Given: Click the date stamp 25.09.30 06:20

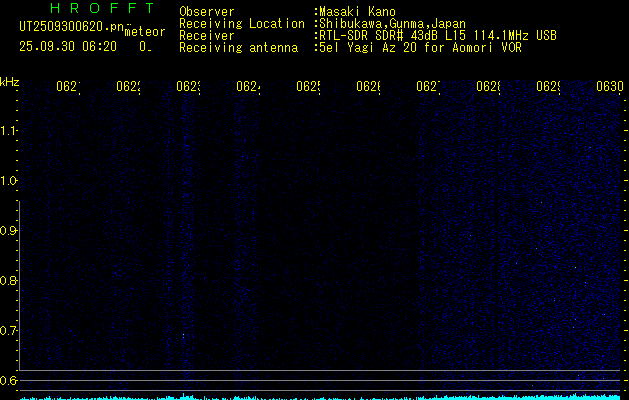Looking at the screenshot, I should click(x=68, y=47).
